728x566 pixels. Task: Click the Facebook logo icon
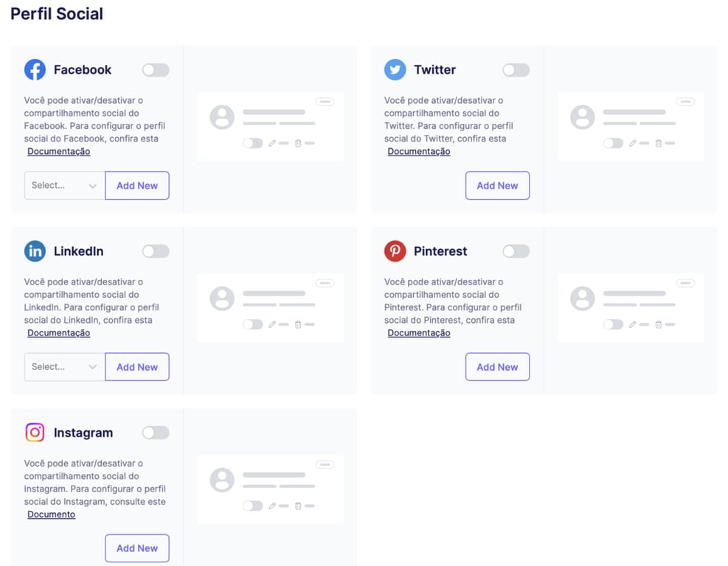35,69
